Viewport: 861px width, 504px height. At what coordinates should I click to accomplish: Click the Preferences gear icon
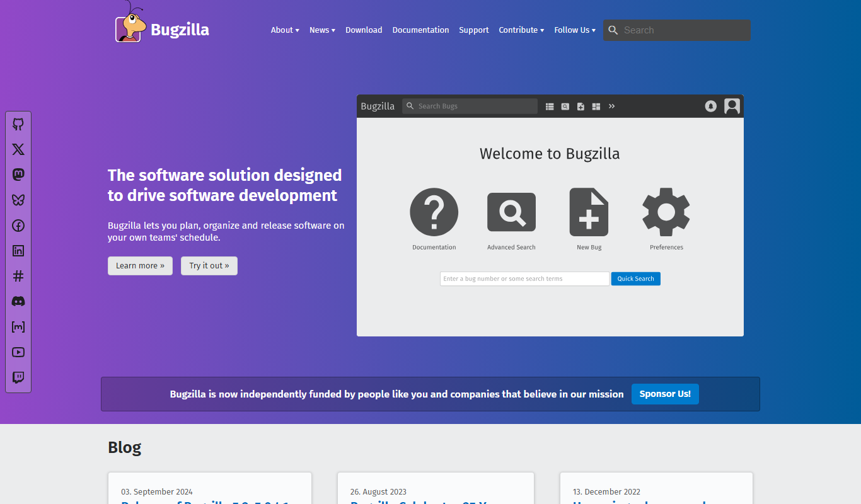pos(666,212)
